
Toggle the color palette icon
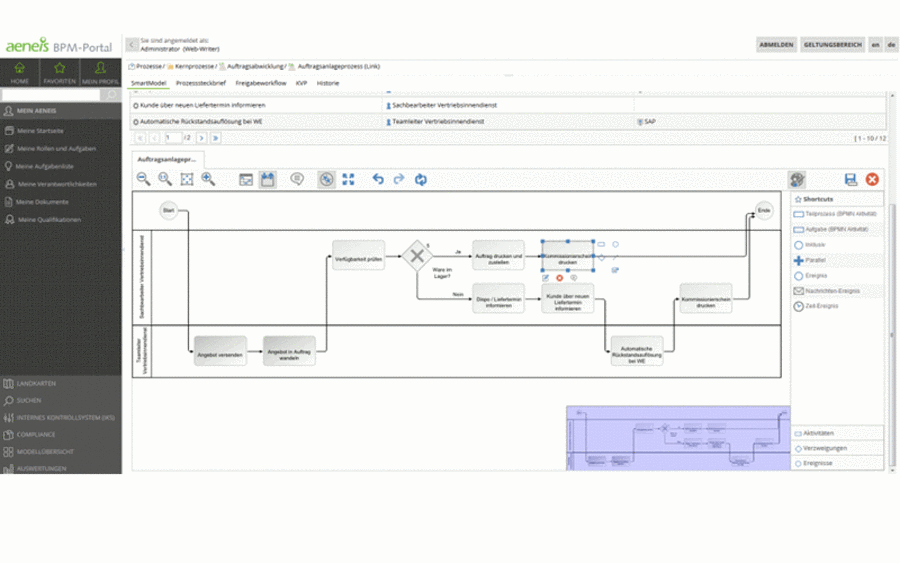point(797,180)
